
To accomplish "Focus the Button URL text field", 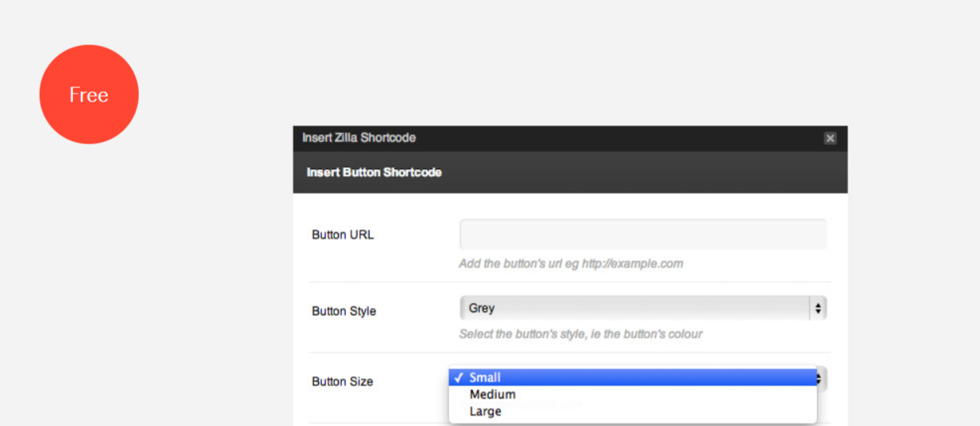I will 643,235.
